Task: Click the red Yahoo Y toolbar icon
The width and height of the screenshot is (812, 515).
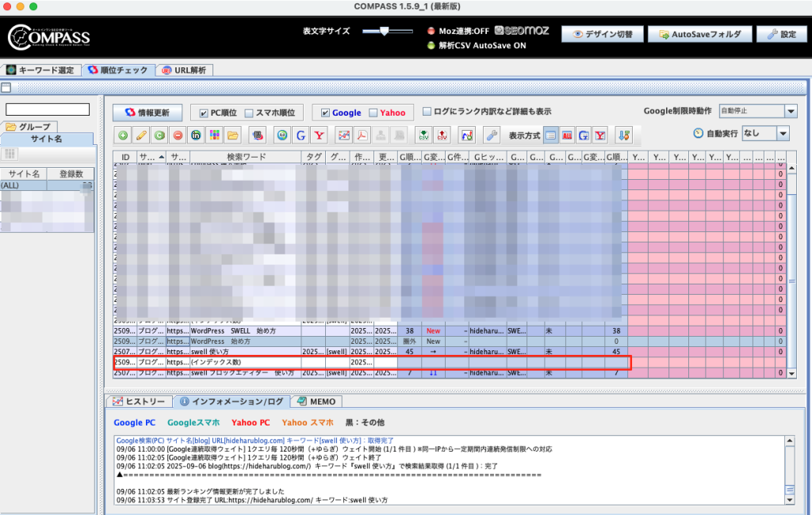Action: coord(320,135)
